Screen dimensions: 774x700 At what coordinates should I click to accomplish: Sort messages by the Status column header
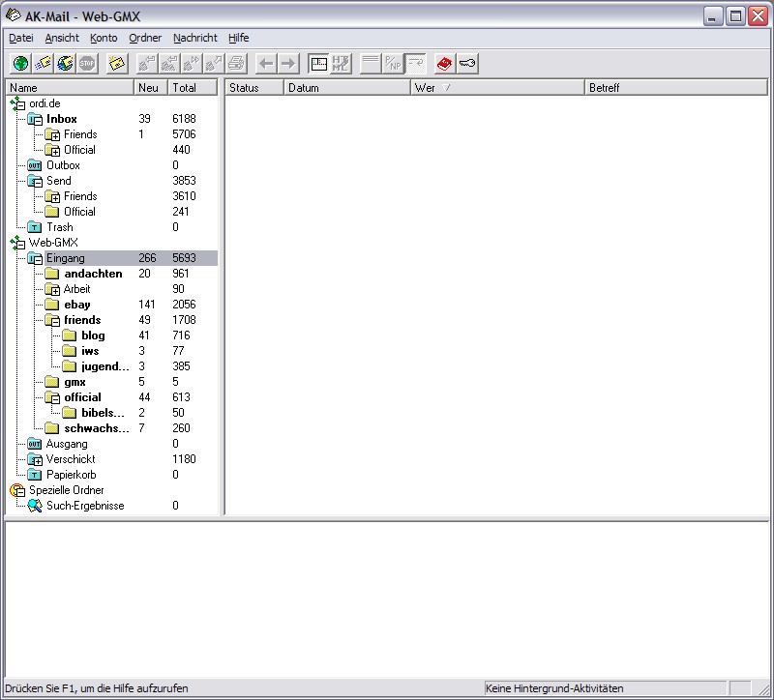pos(254,88)
